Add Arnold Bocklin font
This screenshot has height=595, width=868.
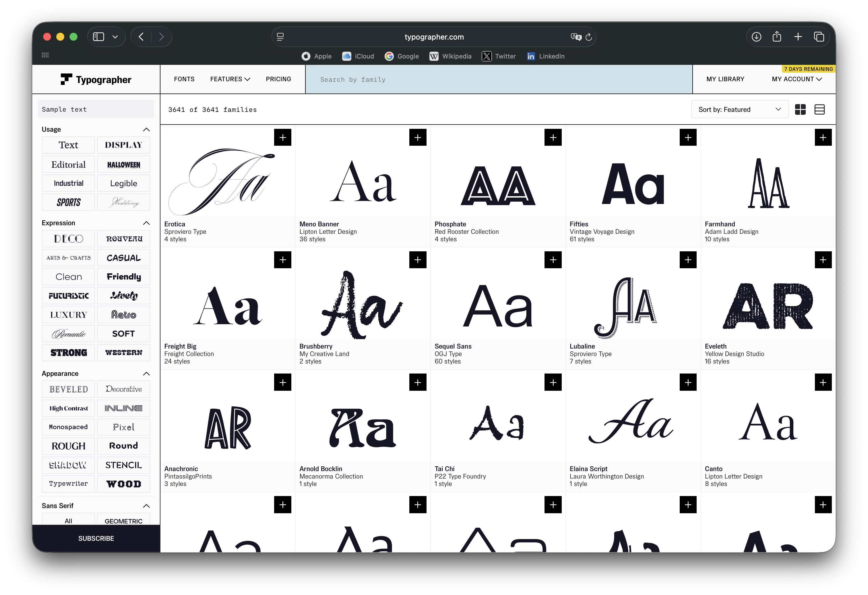coord(418,382)
